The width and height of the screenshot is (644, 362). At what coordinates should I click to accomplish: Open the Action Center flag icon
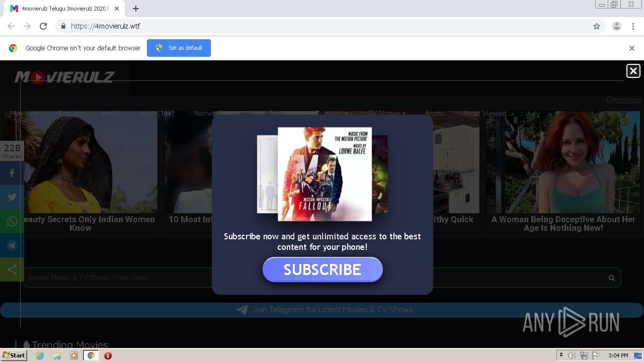[596, 355]
